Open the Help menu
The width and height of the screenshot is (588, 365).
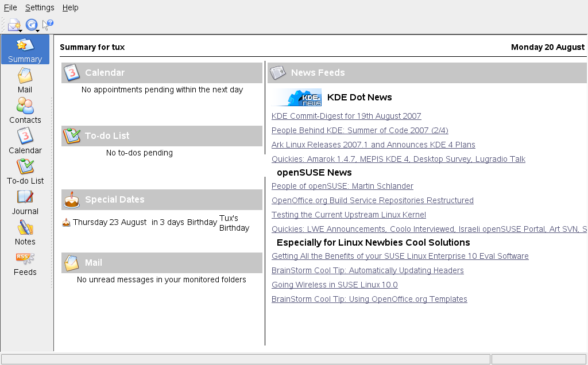click(x=70, y=7)
